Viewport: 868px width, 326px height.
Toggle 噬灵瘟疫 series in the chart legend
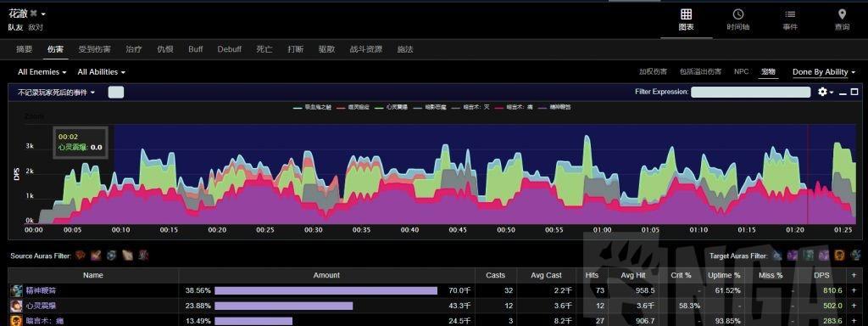[x=353, y=108]
